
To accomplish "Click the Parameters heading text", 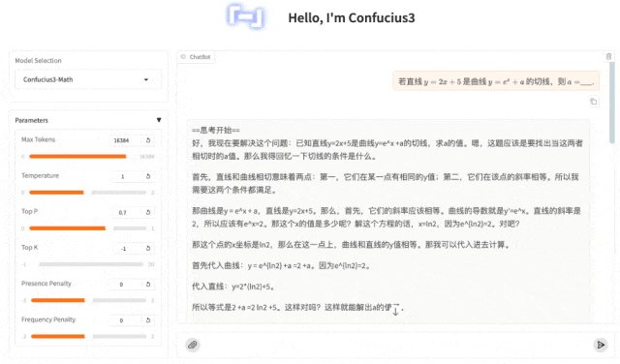I will [x=32, y=120].
